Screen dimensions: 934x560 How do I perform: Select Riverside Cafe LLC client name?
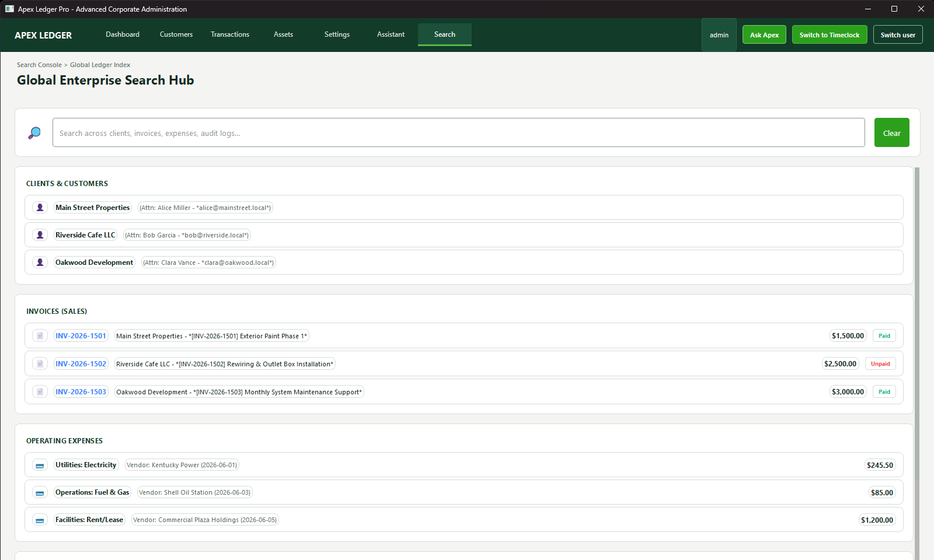[85, 235]
